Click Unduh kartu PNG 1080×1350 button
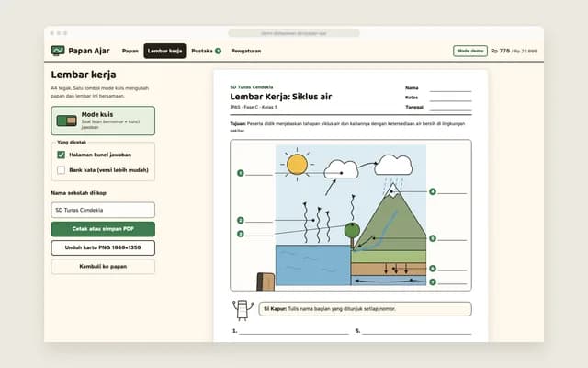588x368 pixels. [x=103, y=247]
